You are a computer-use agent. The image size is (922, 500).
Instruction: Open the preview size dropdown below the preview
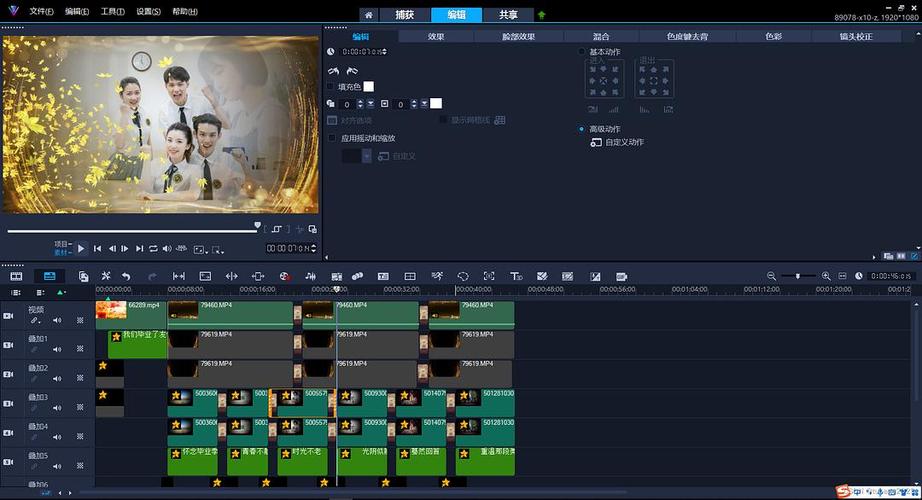click(200, 248)
